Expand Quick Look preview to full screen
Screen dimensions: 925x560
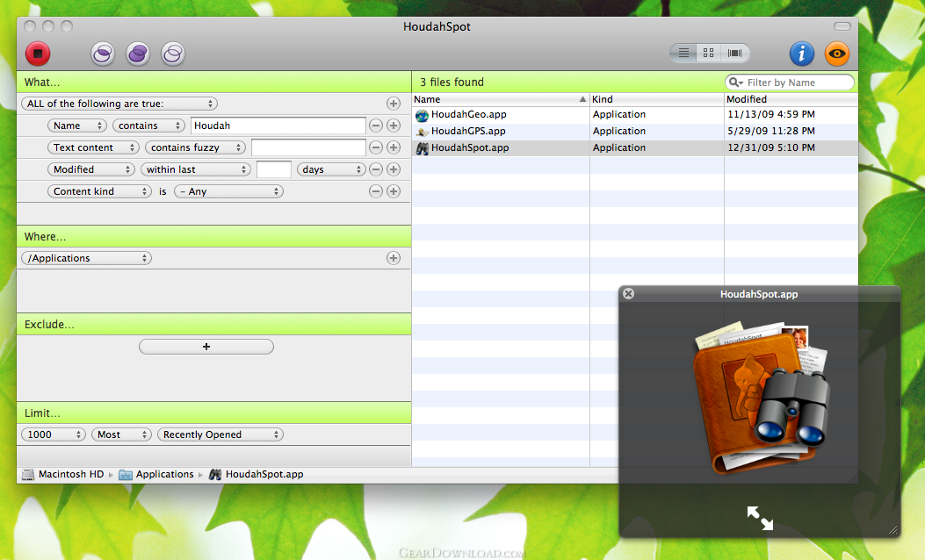760,518
